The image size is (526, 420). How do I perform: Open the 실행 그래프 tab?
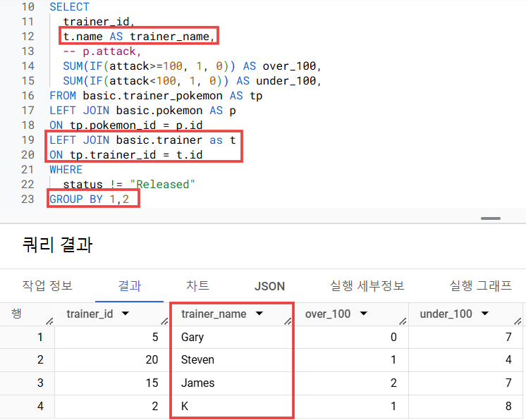coord(480,286)
